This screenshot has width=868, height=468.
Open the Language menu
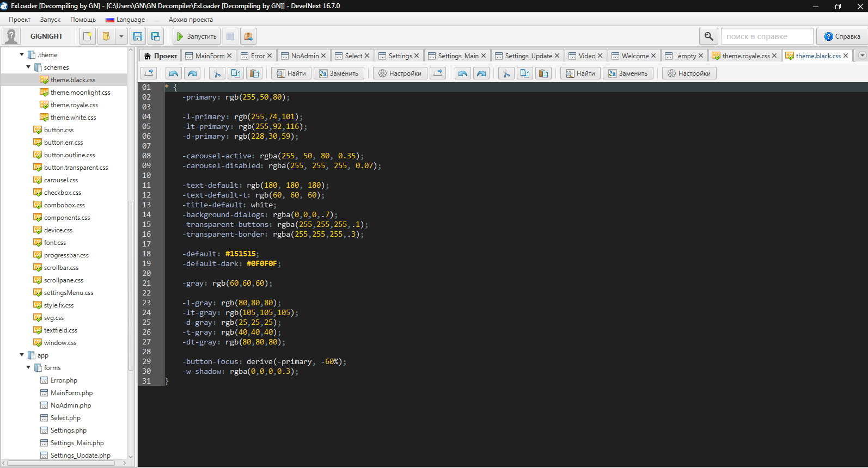pyautogui.click(x=126, y=20)
